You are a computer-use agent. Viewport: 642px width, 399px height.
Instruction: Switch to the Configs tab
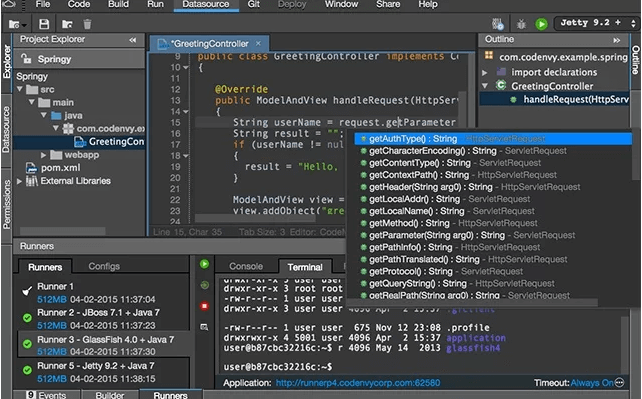(x=104, y=266)
